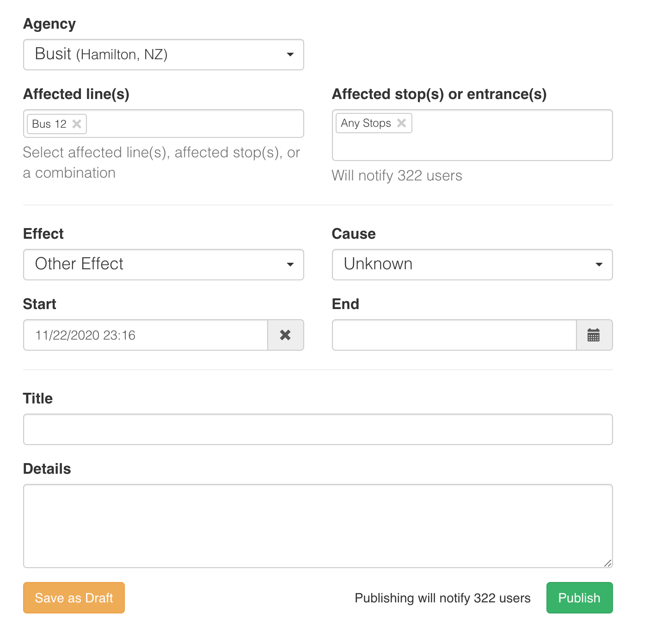Image resolution: width=650 pixels, height=644 pixels.
Task: Remove the Bus 12 line tag
Action: [x=77, y=124]
